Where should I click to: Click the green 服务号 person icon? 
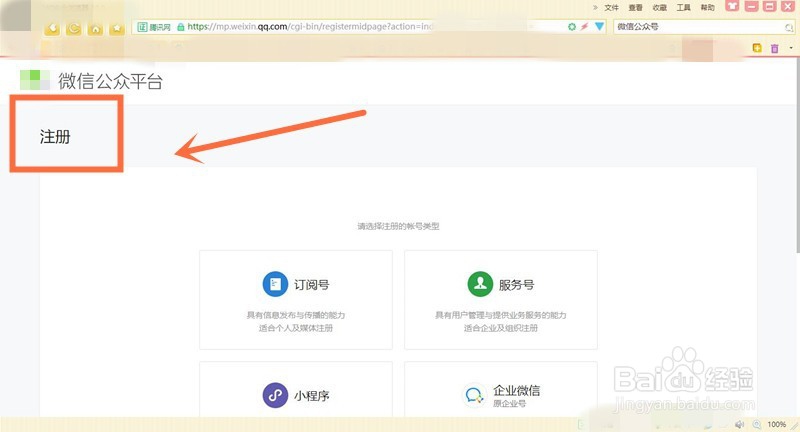click(x=480, y=284)
